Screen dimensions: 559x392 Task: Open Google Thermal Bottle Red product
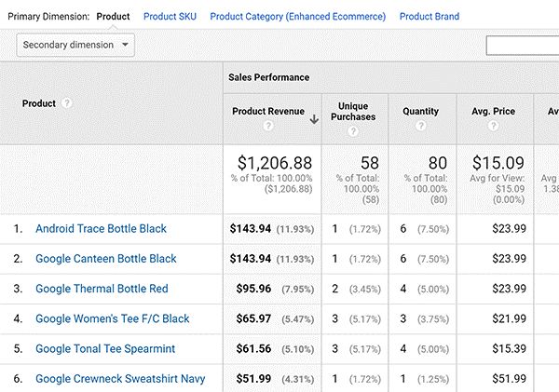pyautogui.click(x=102, y=289)
